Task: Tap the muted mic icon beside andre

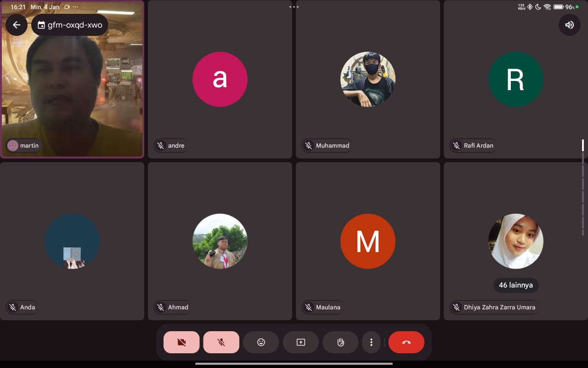Action: pos(161,145)
